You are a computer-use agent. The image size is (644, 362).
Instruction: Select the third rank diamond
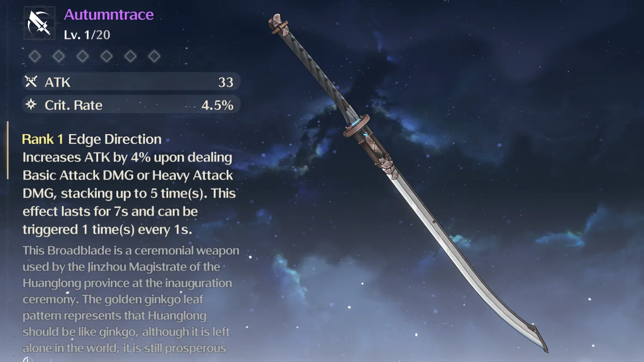tap(83, 56)
